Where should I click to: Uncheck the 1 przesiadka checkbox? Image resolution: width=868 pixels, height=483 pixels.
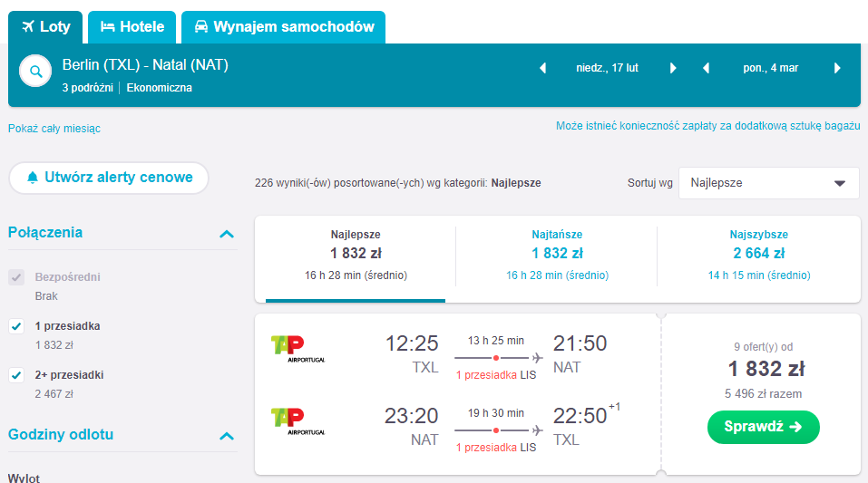click(x=16, y=326)
